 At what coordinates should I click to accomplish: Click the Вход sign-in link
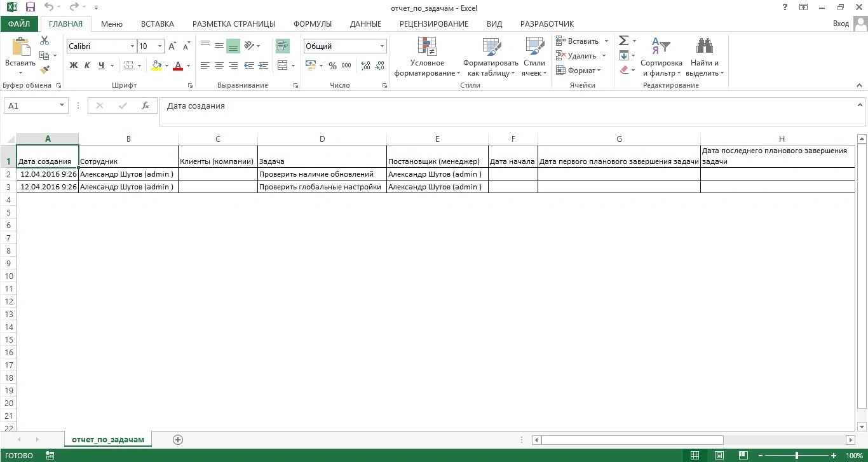tap(841, 24)
